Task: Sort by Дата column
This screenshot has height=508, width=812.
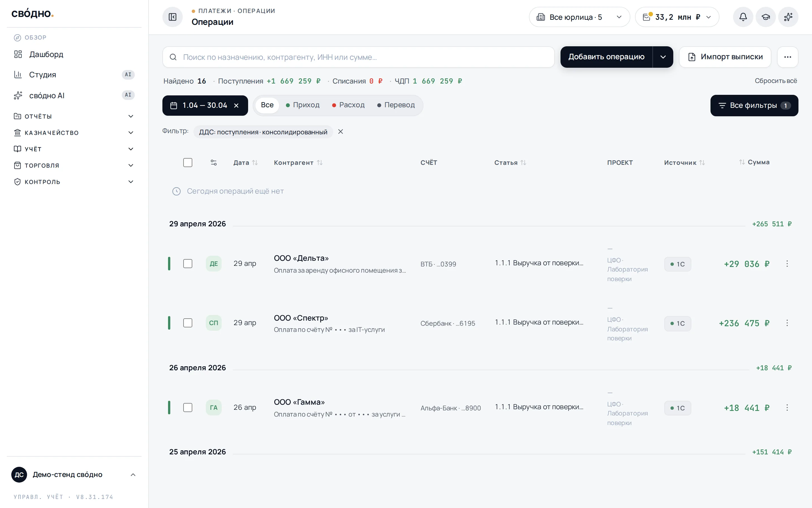Action: click(246, 163)
